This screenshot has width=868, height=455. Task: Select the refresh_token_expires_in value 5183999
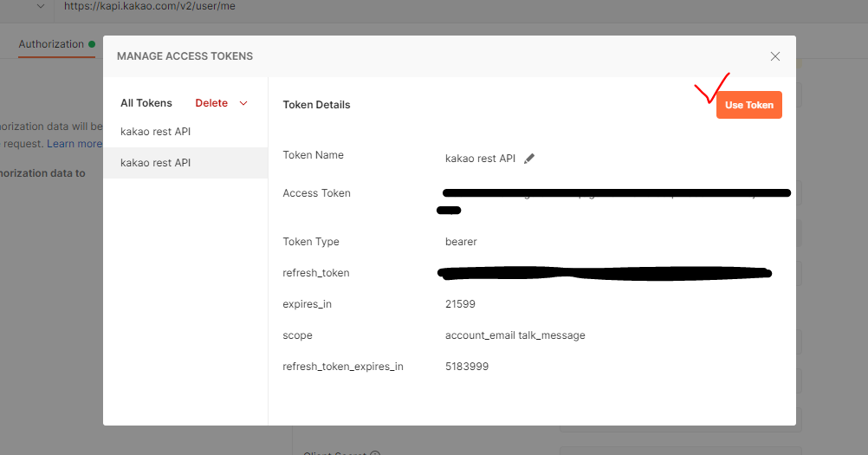tap(467, 367)
